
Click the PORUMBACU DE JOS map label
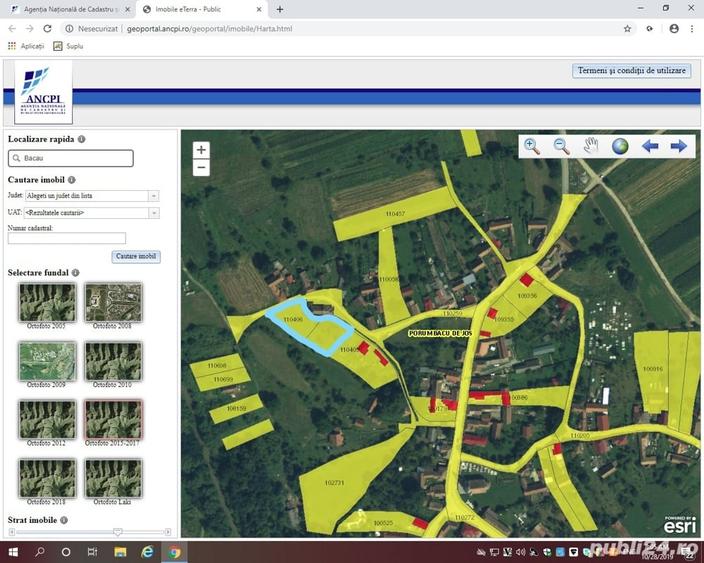[440, 333]
